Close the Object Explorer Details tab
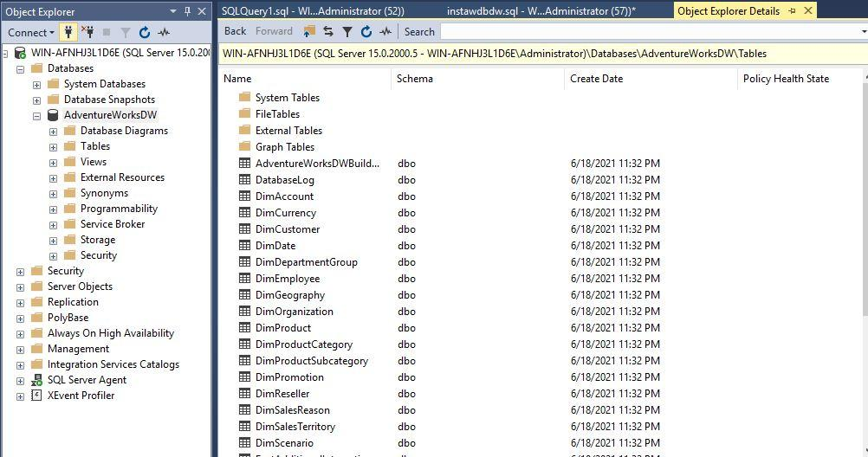The height and width of the screenshot is (457, 868). 808,10
